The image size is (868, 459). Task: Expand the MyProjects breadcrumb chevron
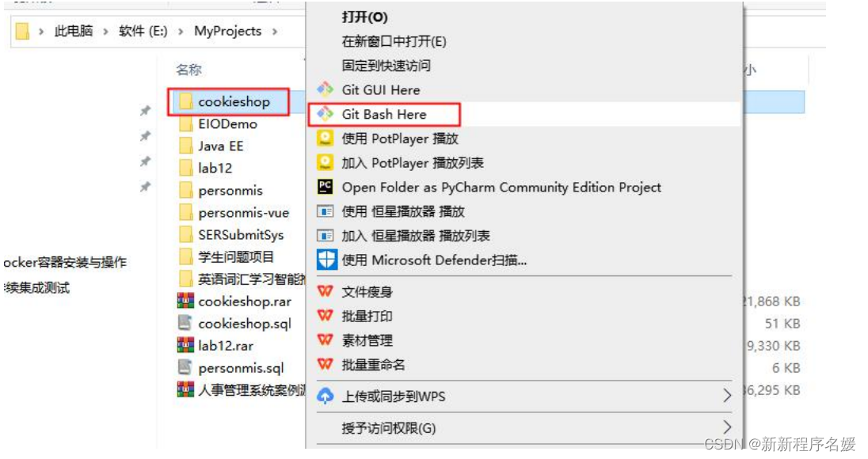275,32
